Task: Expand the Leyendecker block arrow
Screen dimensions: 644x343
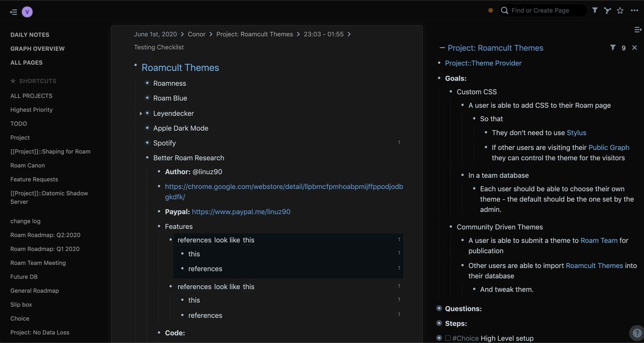Action: 141,114
